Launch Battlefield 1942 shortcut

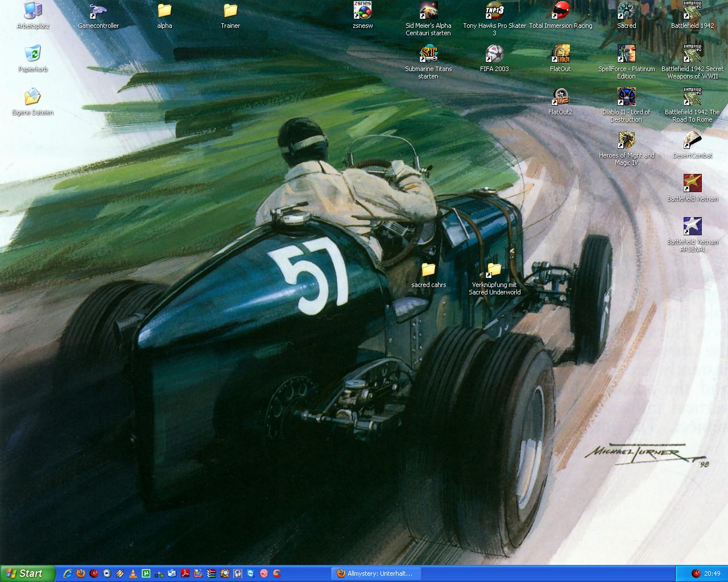(692, 16)
